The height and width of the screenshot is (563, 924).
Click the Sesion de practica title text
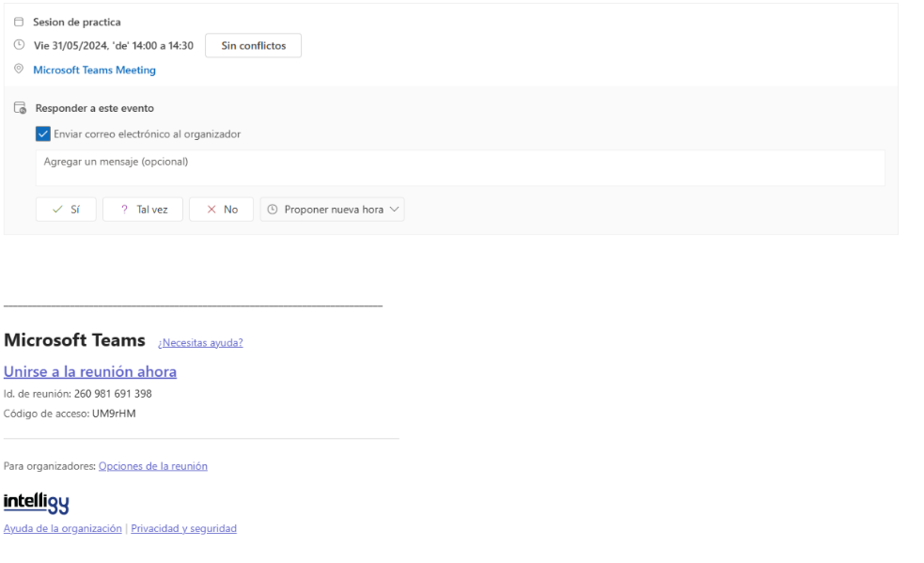click(76, 22)
